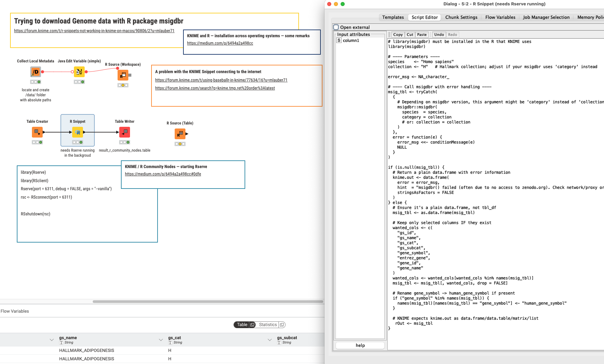Switch output view to Table
604x364 pixels.
click(242, 325)
